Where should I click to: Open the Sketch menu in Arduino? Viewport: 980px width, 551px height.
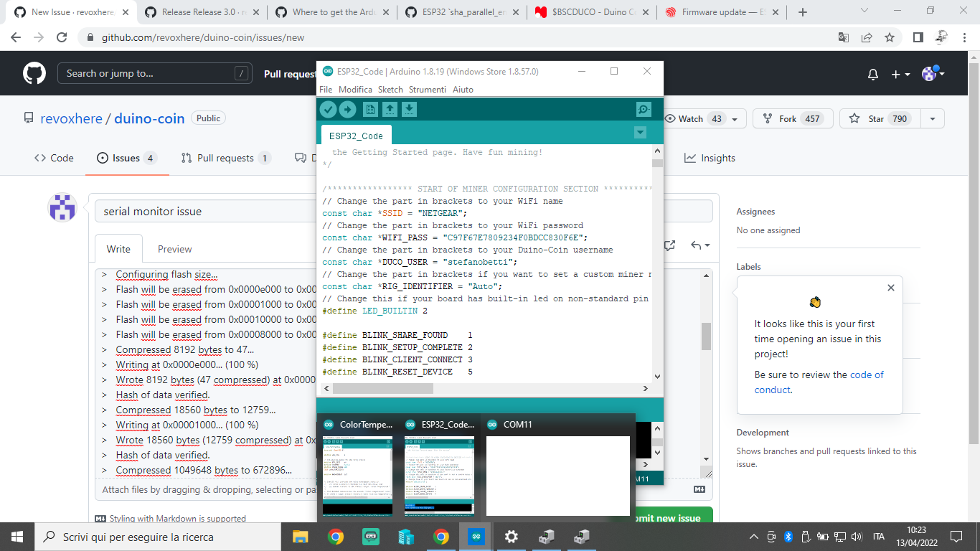390,90
